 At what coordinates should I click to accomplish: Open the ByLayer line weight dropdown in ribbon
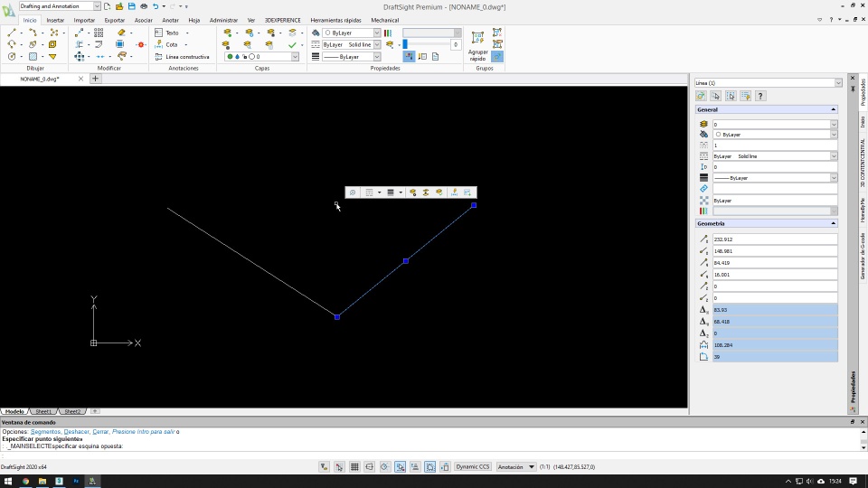352,56
